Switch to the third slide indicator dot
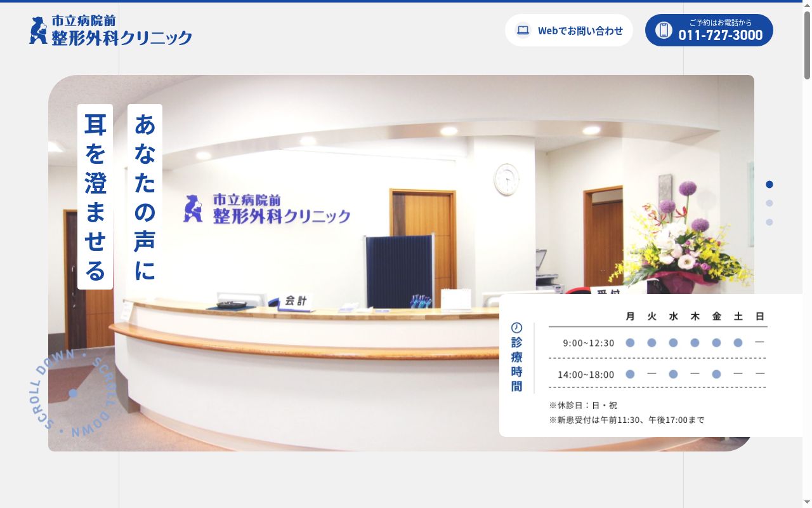This screenshot has height=508, width=812. (x=769, y=222)
